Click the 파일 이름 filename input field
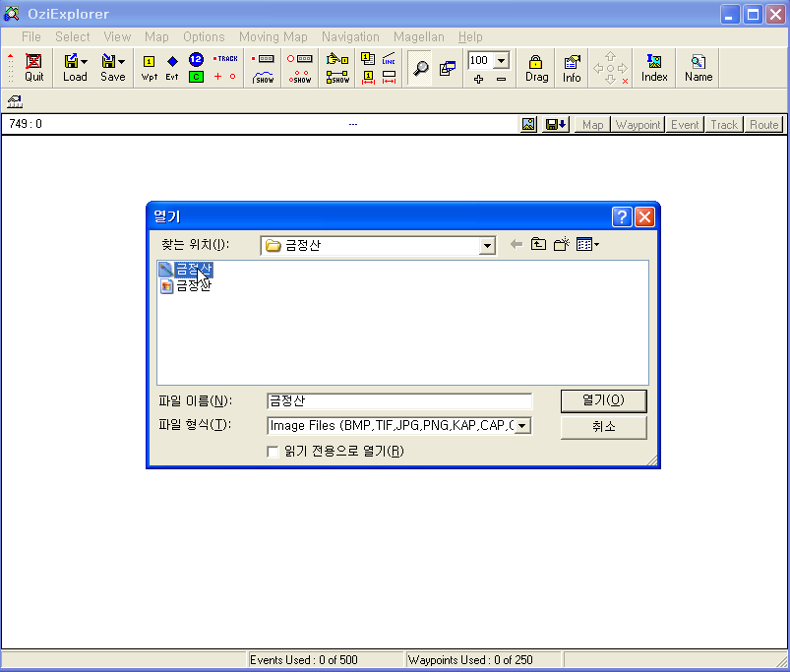Image resolution: width=790 pixels, height=672 pixels. click(399, 401)
